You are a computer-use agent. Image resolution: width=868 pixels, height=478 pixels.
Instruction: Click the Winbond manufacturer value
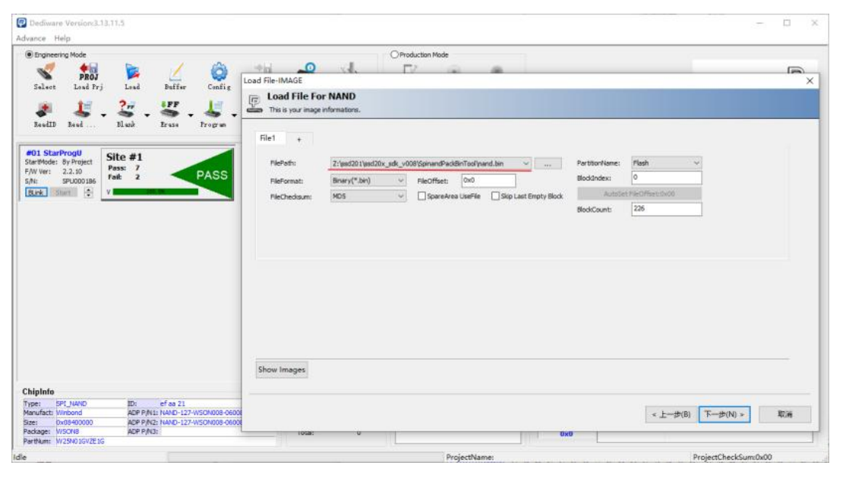[69, 413]
